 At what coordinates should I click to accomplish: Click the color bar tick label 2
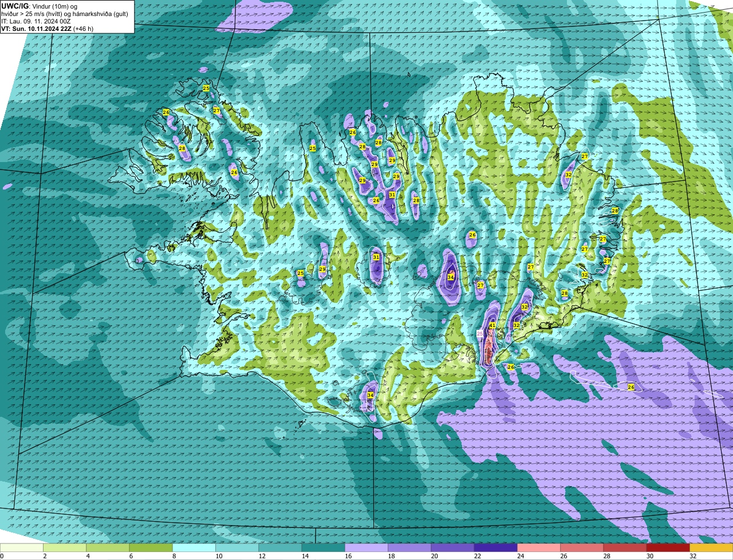click(44, 556)
